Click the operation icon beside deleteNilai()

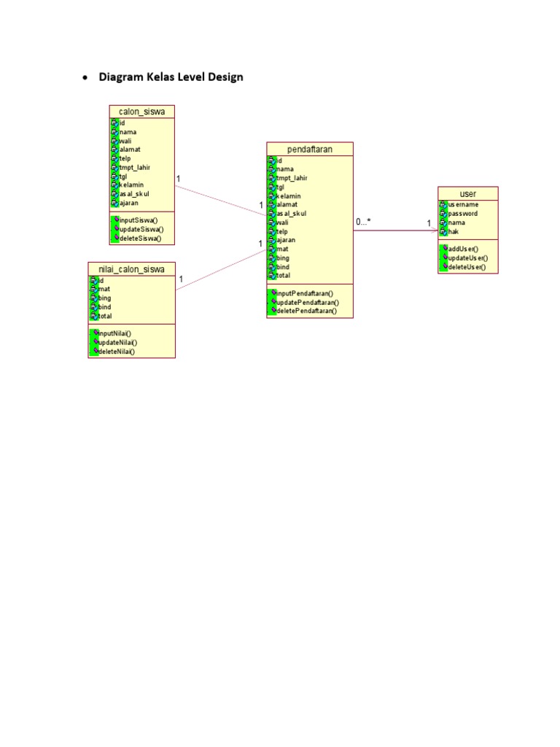pos(96,351)
